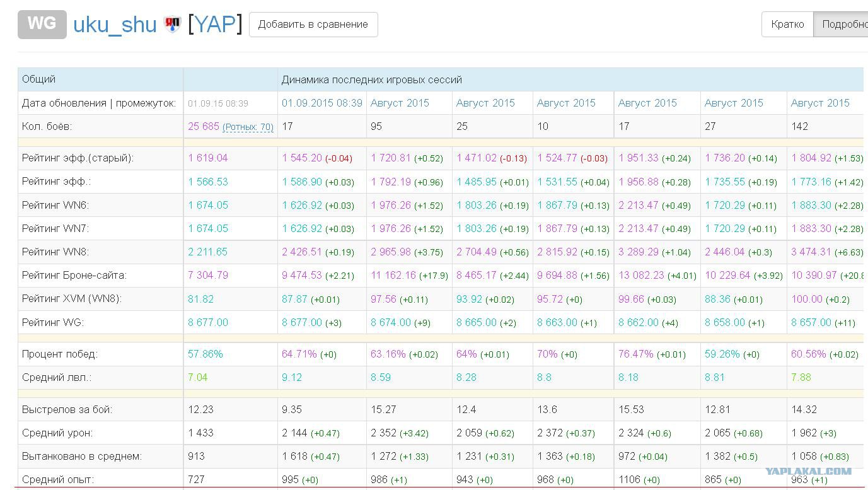Switch to the Подробно view
The height and width of the screenshot is (490, 868).
click(841, 25)
